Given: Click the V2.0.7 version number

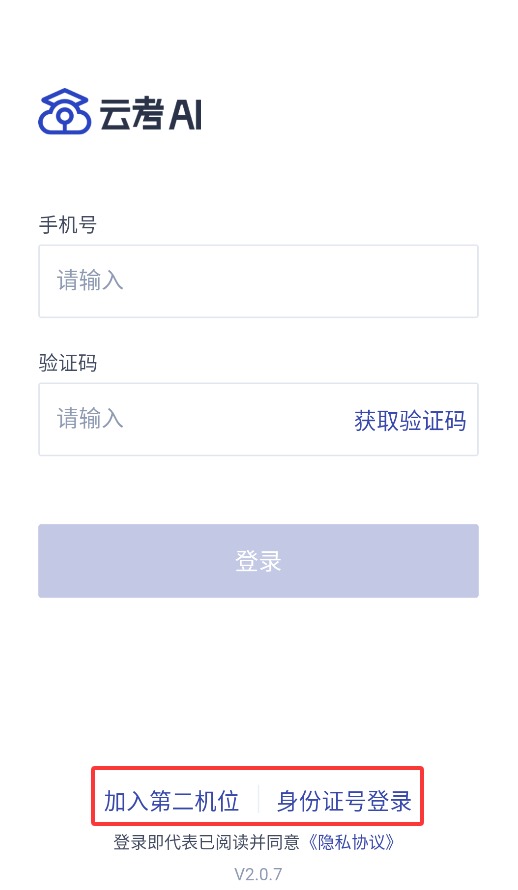Looking at the screenshot, I should pos(258,874).
